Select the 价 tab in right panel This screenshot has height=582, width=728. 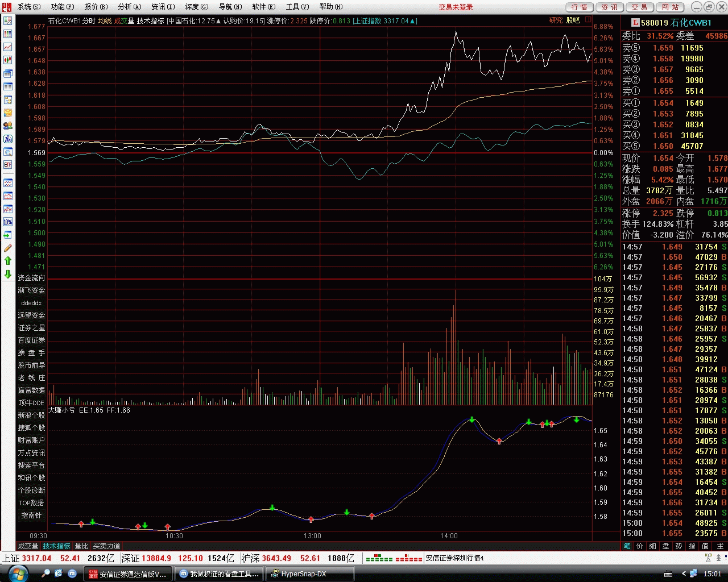(640, 546)
